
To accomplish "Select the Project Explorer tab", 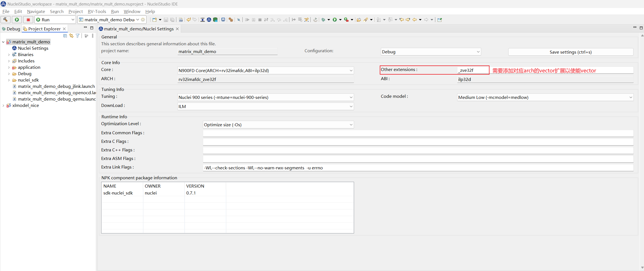I will pyautogui.click(x=44, y=29).
